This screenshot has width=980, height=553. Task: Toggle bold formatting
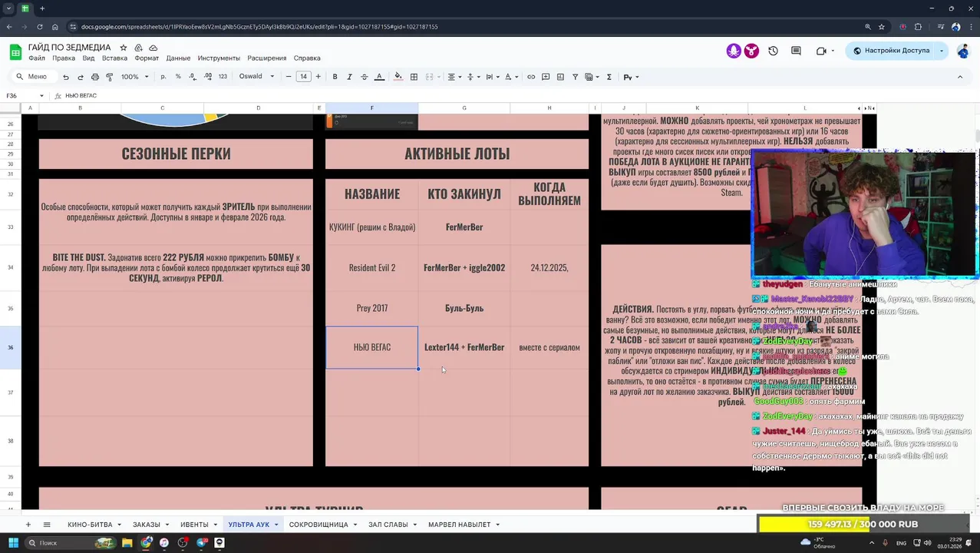pyautogui.click(x=335, y=77)
